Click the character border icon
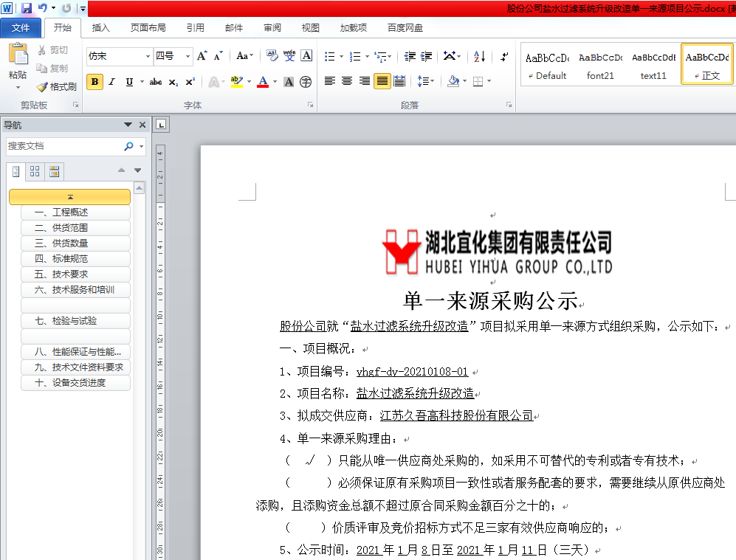The height and width of the screenshot is (560, 736). click(306, 56)
